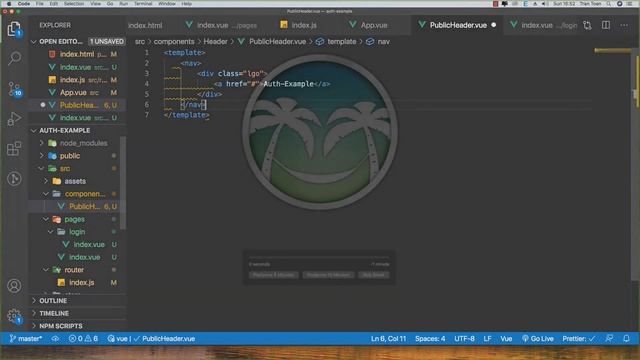Switch to the index.vue pages tab

[x=221, y=25]
